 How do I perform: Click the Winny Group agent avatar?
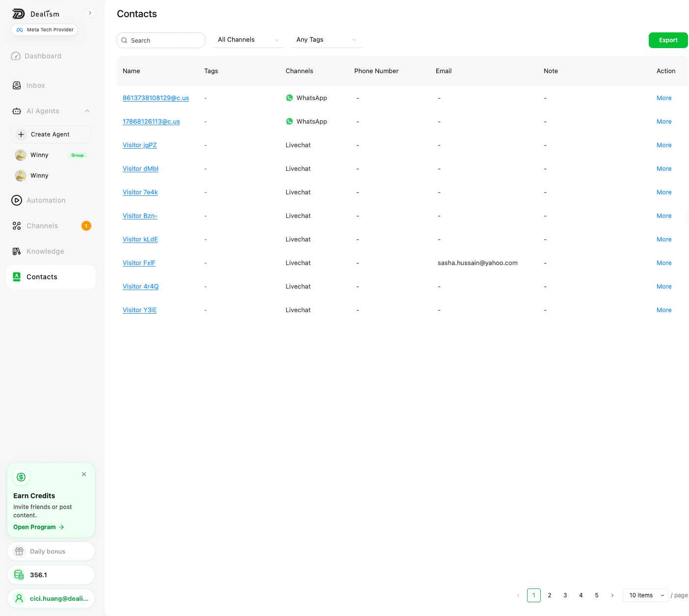pos(21,155)
